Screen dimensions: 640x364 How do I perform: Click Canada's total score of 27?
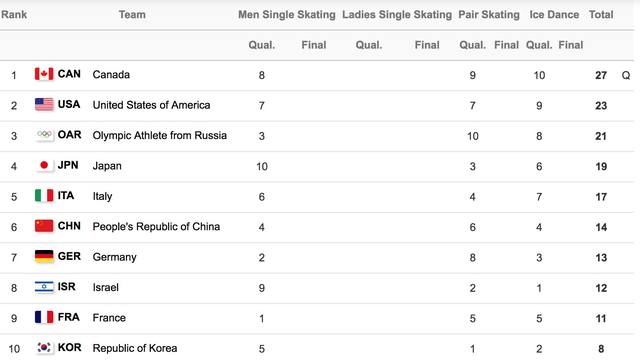point(601,75)
